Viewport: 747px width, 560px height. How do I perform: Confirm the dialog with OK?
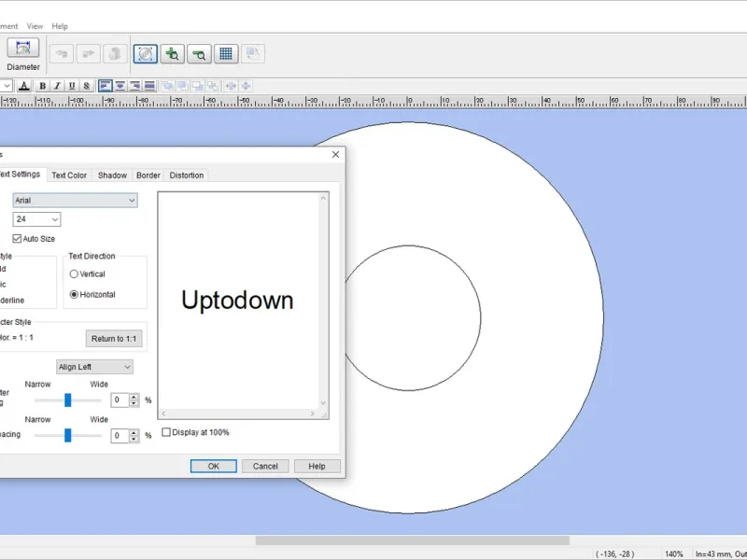coord(214,466)
